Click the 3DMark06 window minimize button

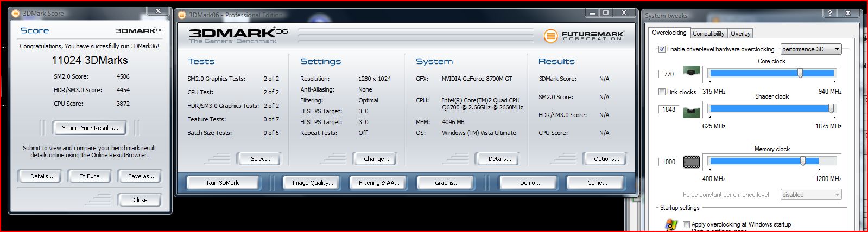pos(592,12)
